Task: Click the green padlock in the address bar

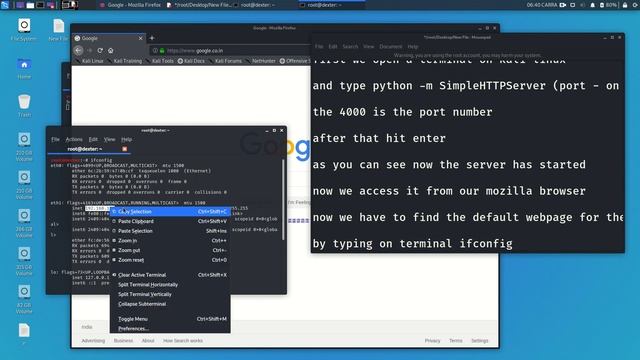Action: point(162,51)
